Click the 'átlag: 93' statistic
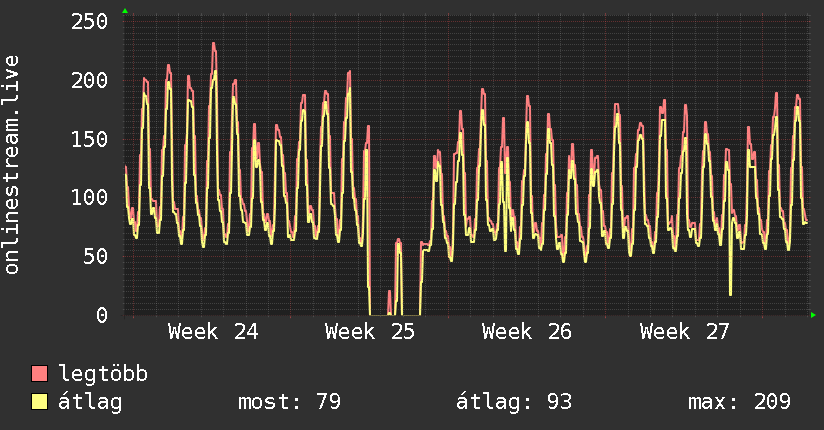 point(513,403)
